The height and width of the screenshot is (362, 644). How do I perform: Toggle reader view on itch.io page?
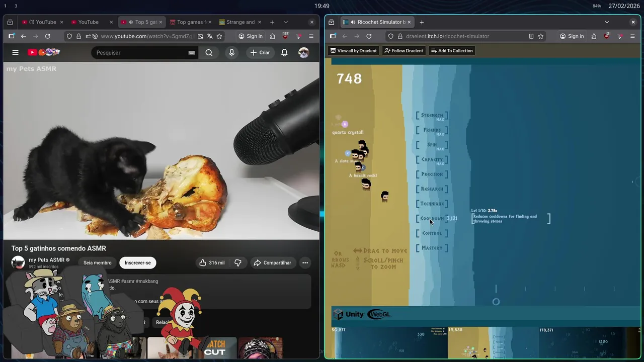pyautogui.click(x=531, y=36)
